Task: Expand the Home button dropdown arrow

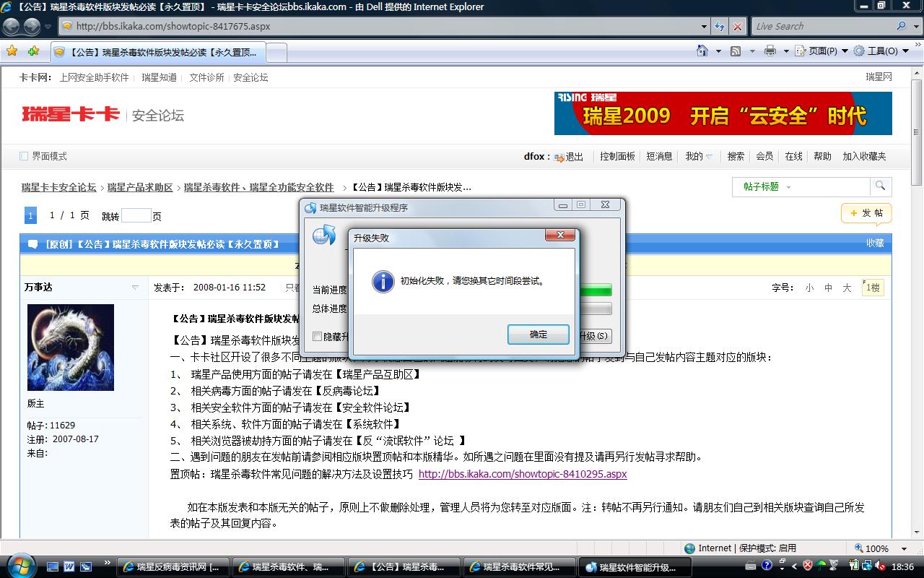Action: click(718, 51)
